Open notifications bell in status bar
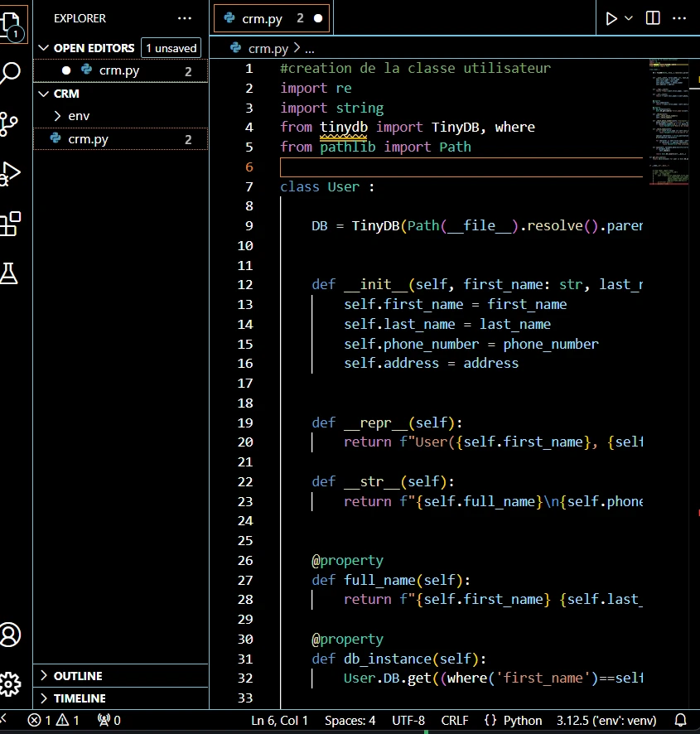This screenshot has width=700, height=734. point(681,720)
